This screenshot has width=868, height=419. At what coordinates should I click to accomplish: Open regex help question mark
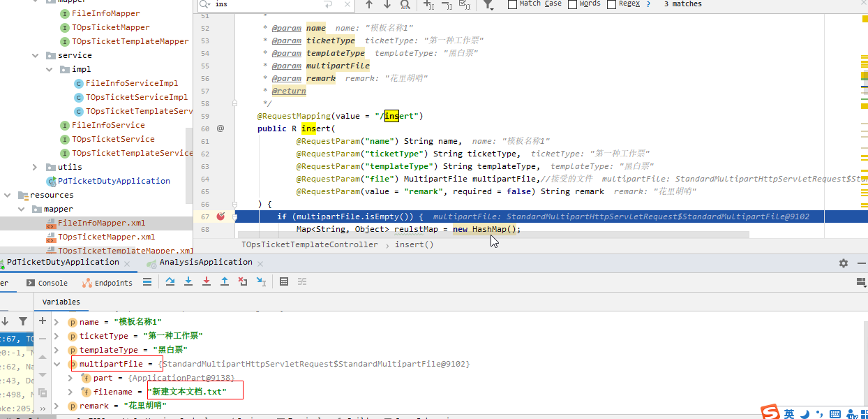[x=648, y=4]
